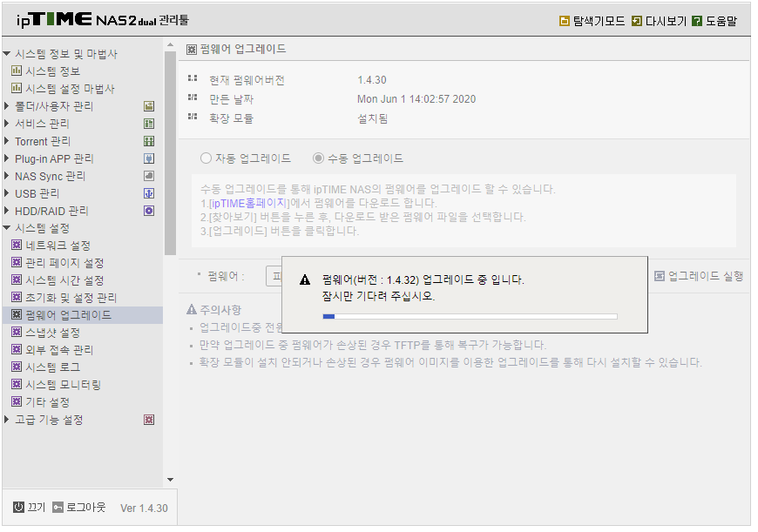
Task: Click the USB 관리 USB icon
Action: click(x=149, y=193)
